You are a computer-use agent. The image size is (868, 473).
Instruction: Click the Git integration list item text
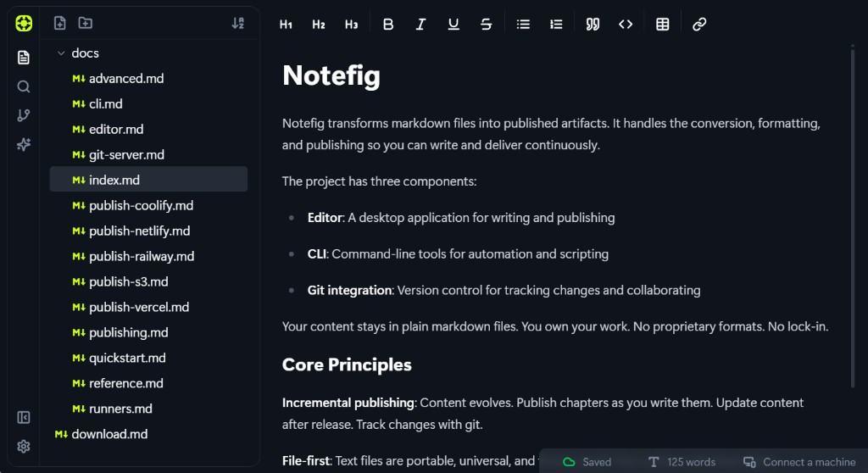[349, 290]
